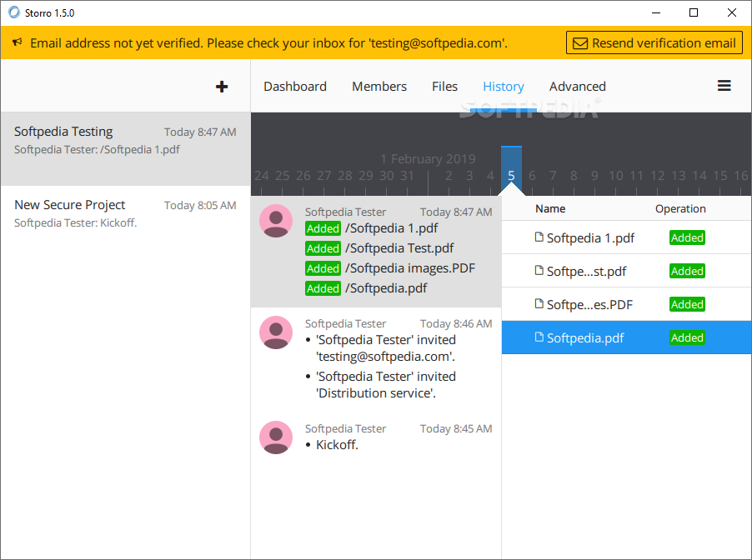The width and height of the screenshot is (752, 560).
Task: Select day 24 on the timeline
Action: (x=262, y=176)
